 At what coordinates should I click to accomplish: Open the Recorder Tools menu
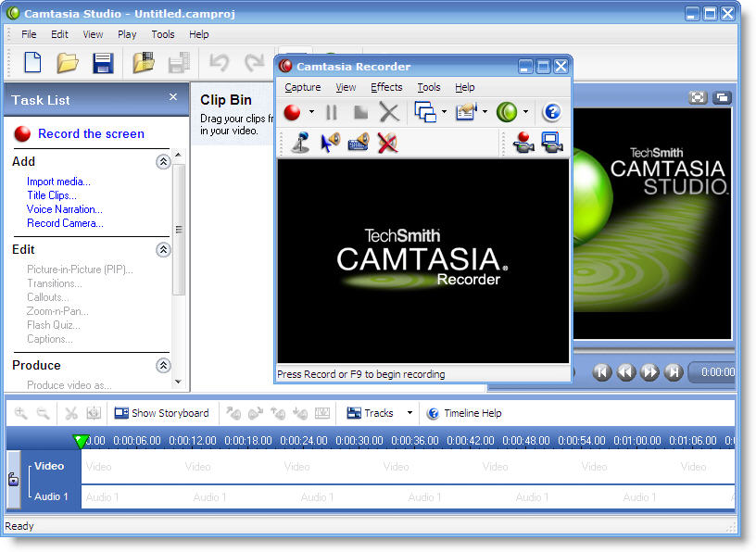point(429,87)
